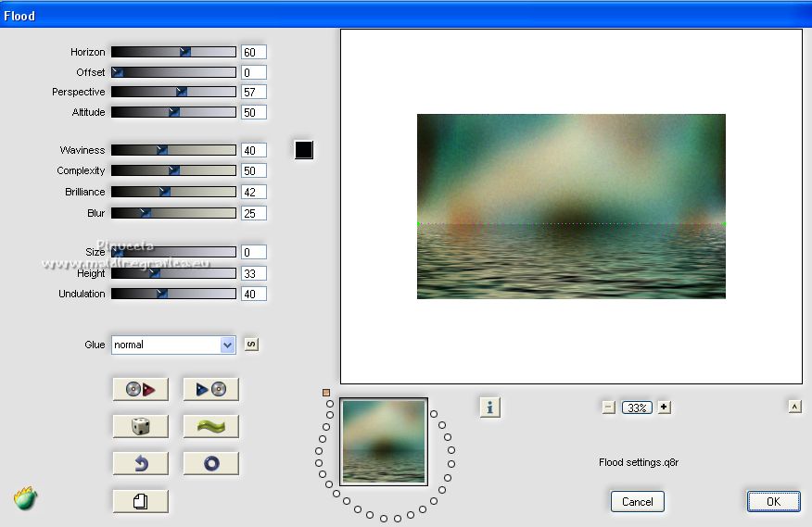Click the Size slider track
The image size is (812, 527).
coord(173,252)
